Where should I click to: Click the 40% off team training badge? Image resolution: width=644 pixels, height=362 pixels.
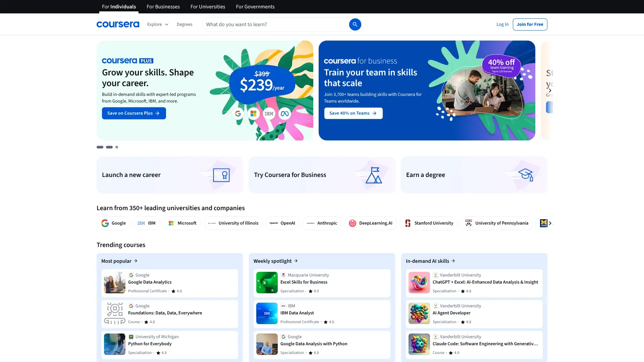coord(501,66)
